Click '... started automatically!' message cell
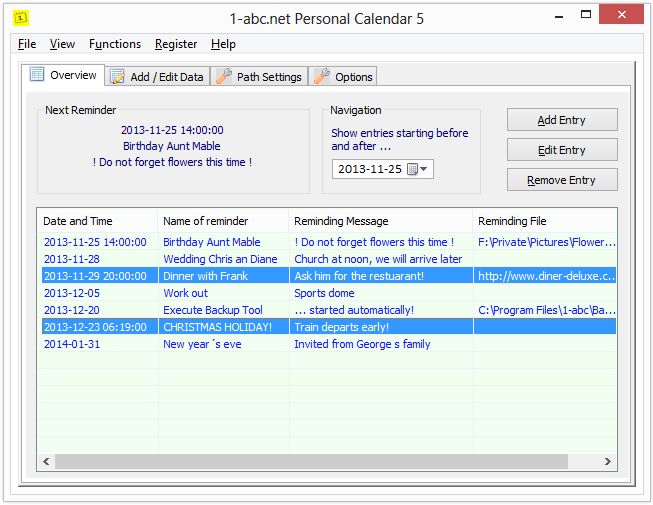653x505 pixels. point(354,310)
